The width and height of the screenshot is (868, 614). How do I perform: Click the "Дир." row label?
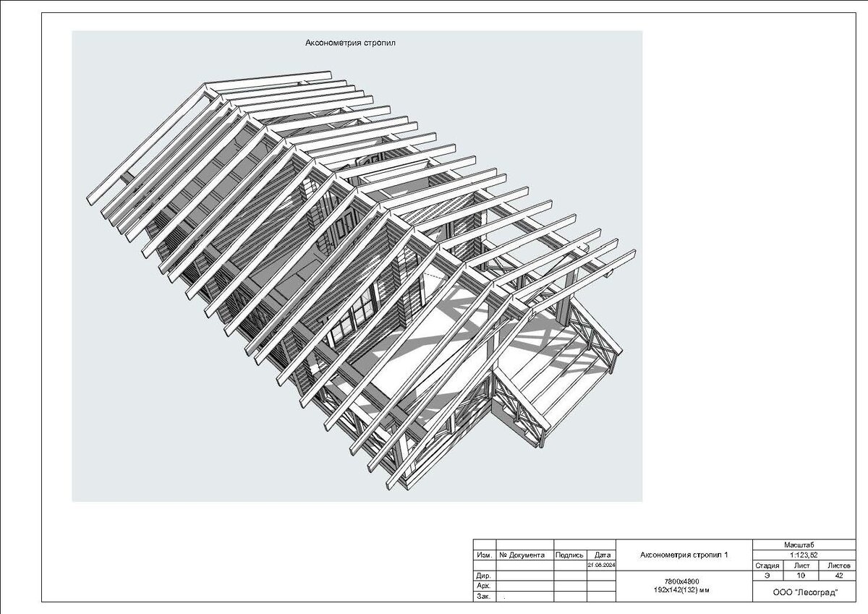[x=485, y=576]
